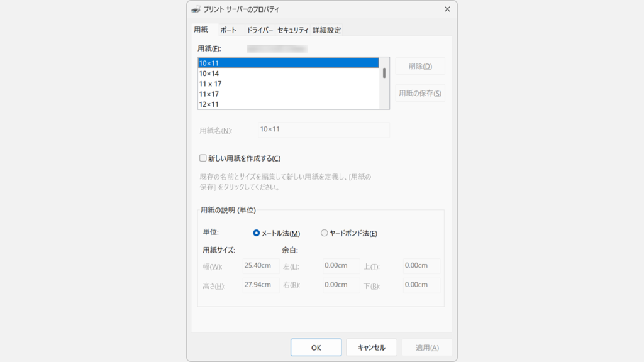Close the Print Server Properties dialog
Screen dimensions: 644x362
click(x=447, y=9)
